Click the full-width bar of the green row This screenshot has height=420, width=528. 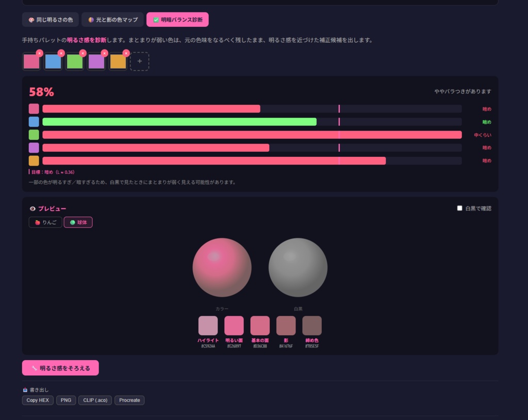tap(252, 135)
